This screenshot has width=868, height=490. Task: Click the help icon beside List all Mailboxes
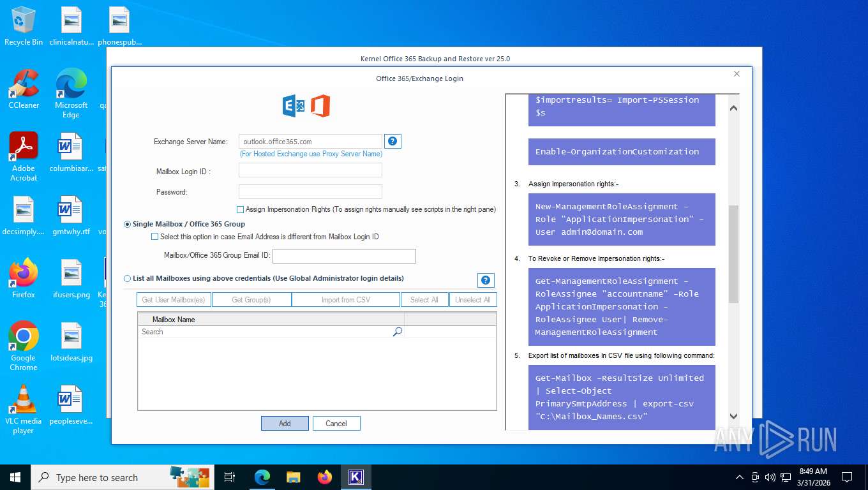486,280
